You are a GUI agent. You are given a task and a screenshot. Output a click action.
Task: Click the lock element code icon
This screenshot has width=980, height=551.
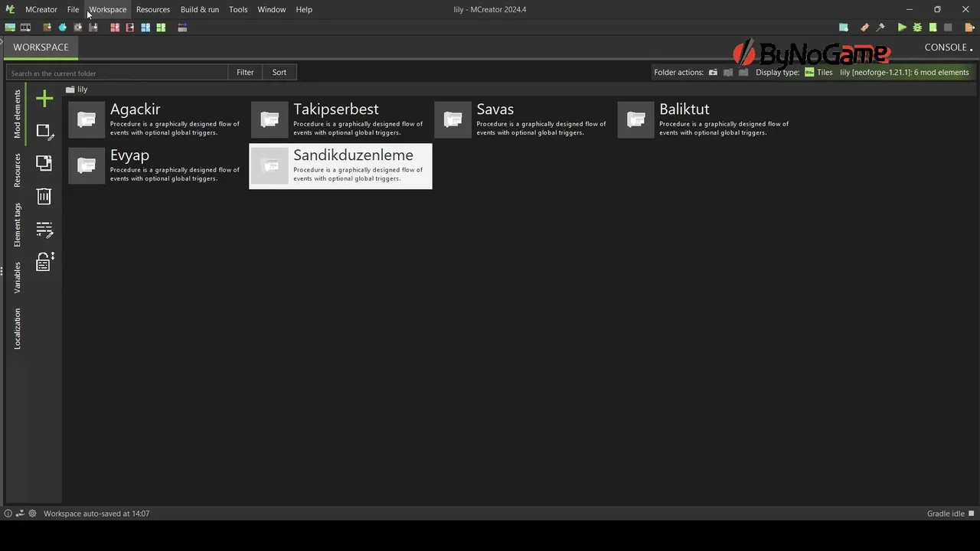(44, 262)
